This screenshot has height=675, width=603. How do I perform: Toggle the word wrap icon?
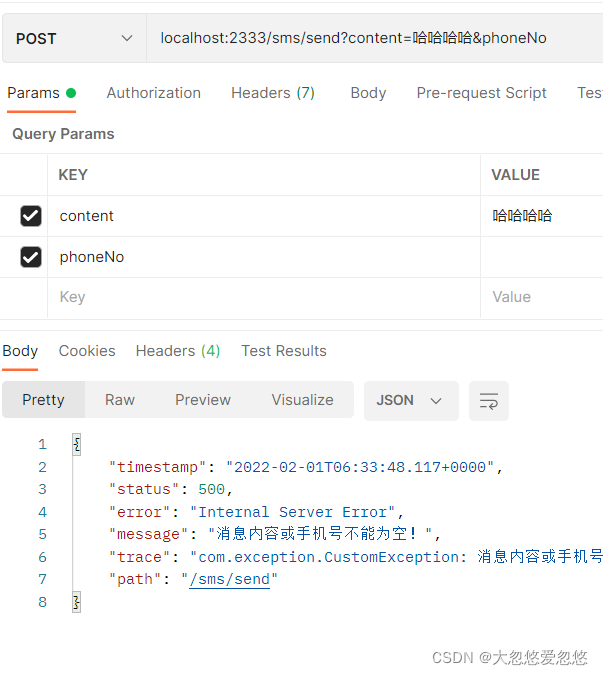(489, 401)
